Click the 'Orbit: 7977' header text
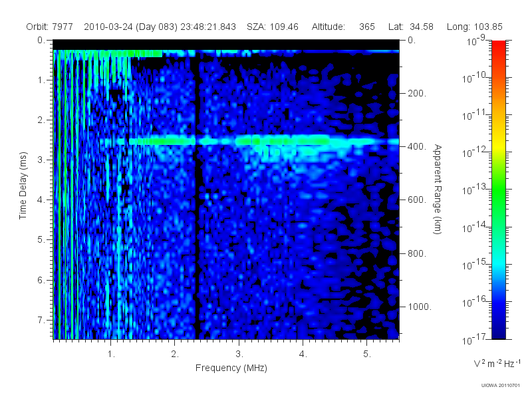Viewport: 532px width, 399px height. [49, 27]
